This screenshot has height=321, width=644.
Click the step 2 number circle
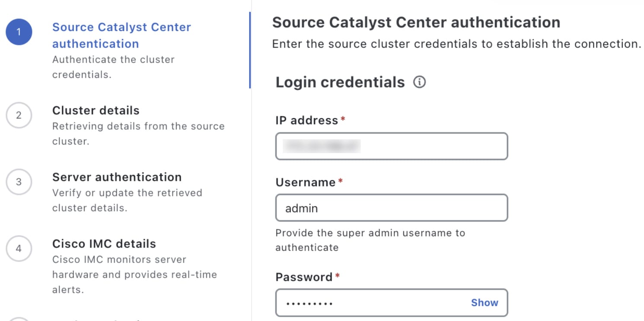coord(19,115)
